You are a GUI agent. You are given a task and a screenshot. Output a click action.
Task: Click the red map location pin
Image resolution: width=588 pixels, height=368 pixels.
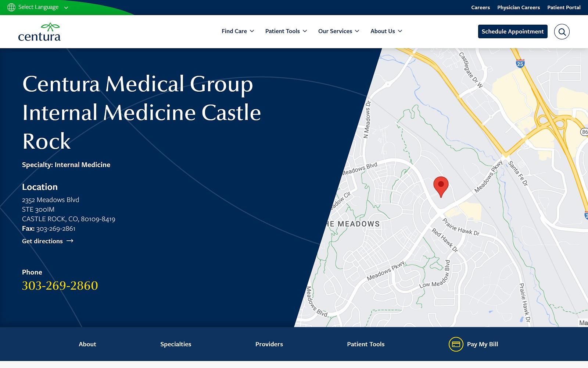point(441,187)
